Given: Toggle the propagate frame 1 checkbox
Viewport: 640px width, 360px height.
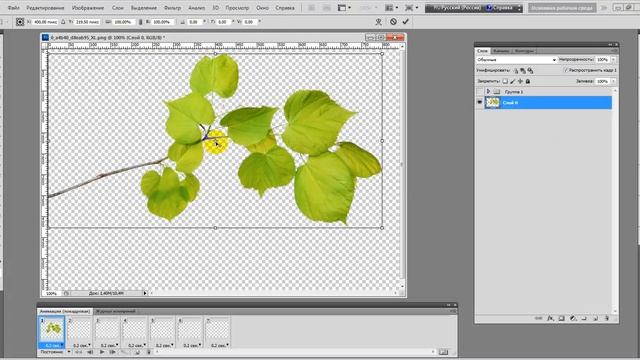Looking at the screenshot, I should (x=566, y=70).
